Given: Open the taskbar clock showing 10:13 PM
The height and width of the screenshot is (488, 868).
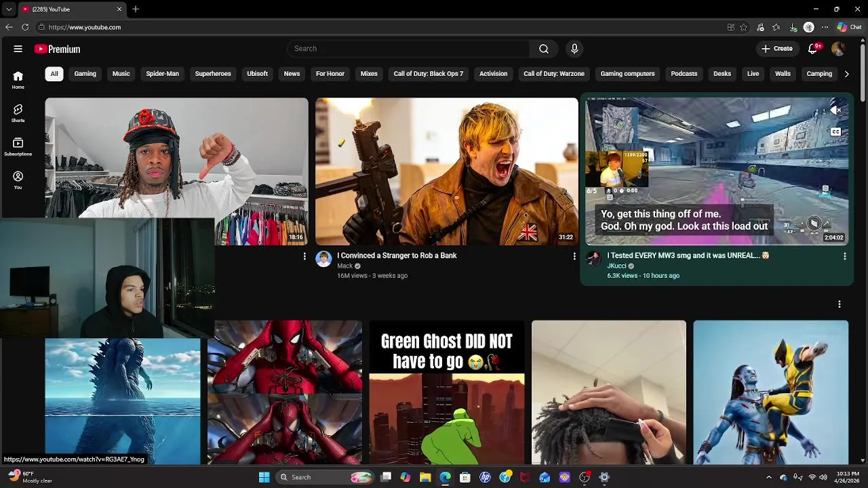Looking at the screenshot, I should coord(848,477).
